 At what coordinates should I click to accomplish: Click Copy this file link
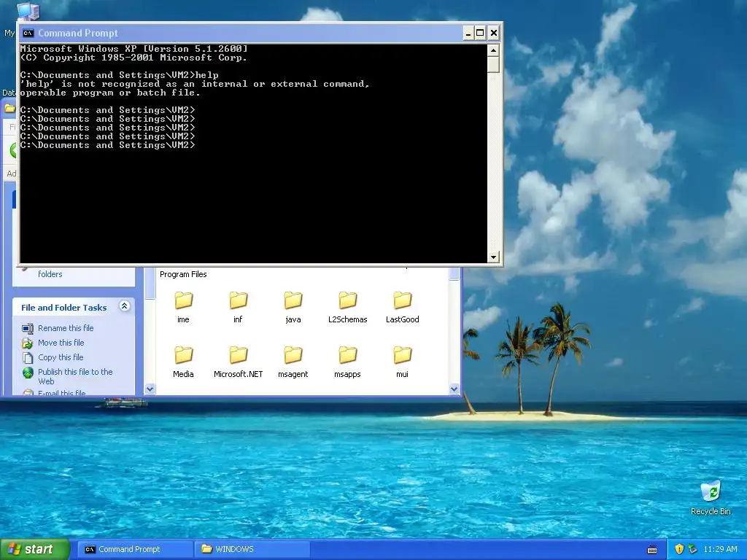(61, 357)
